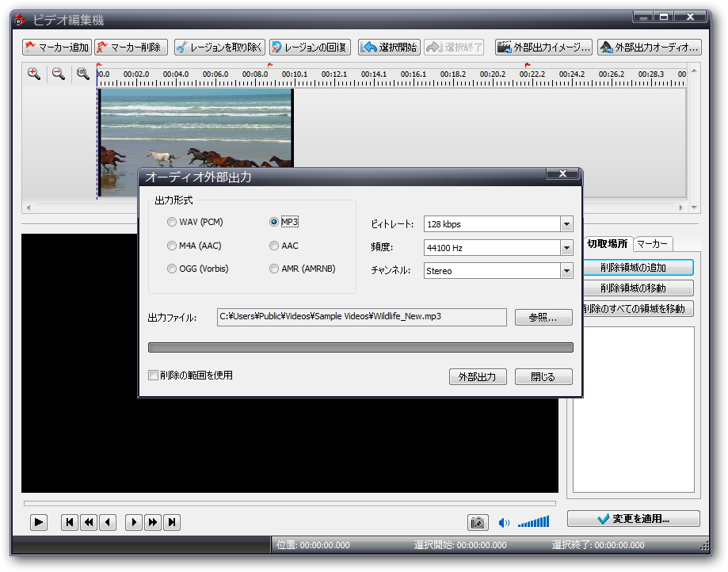Click the red marker flag near 00:22
728x572 pixels.
click(x=528, y=66)
